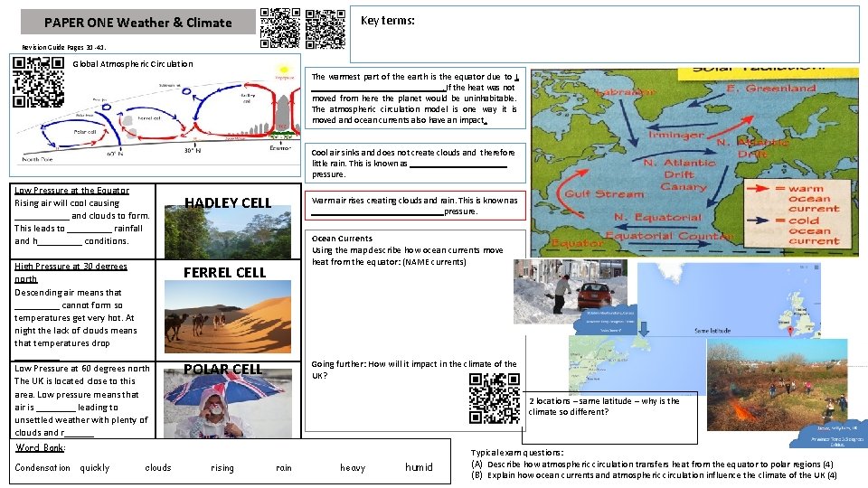Click the blank after 'This leads to'
Image resolution: width=868 pixels, height=488 pixels.
click(x=90, y=231)
